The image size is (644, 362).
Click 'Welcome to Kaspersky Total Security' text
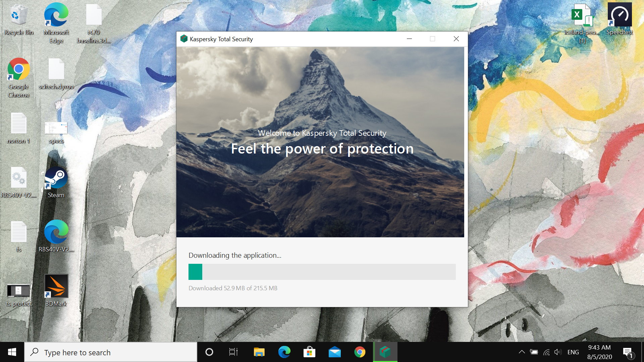pos(322,133)
